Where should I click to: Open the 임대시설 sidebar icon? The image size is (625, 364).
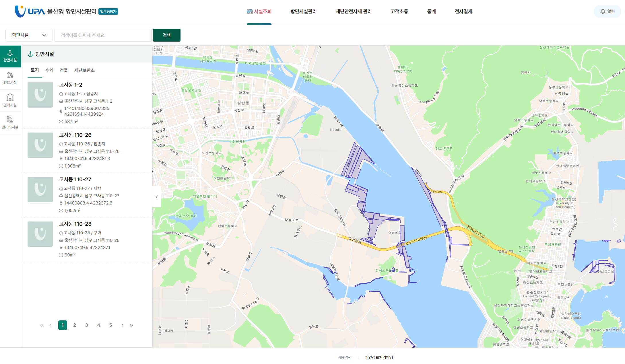click(10, 100)
